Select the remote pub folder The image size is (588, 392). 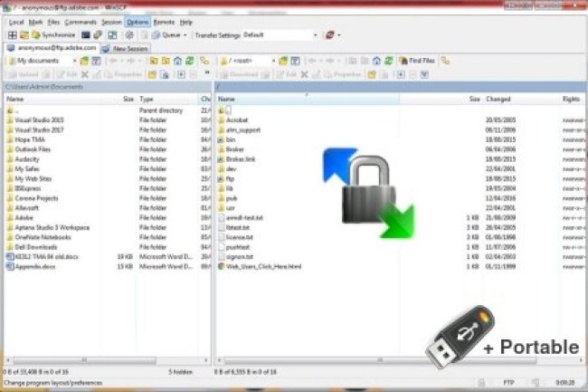[x=232, y=198]
